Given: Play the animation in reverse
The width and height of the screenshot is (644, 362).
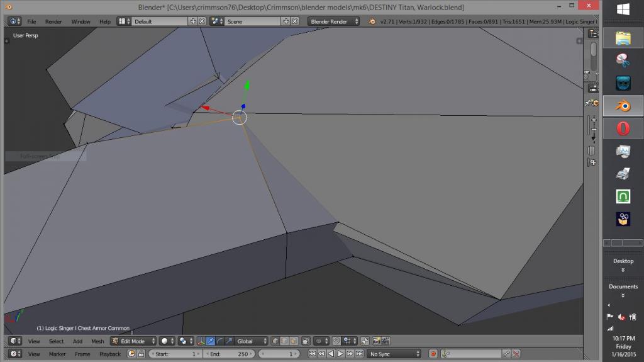Looking at the screenshot, I should coord(331,354).
